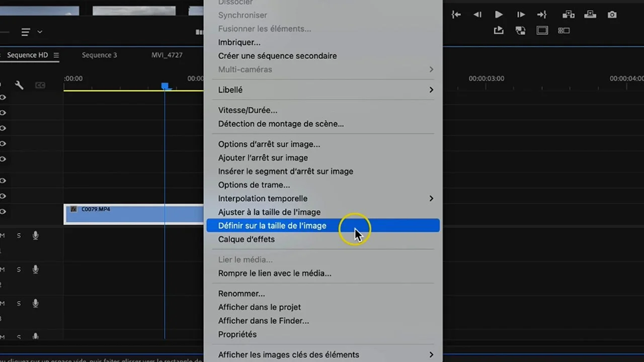Click the fx badge on C0079.MP4 clip

coord(73,209)
